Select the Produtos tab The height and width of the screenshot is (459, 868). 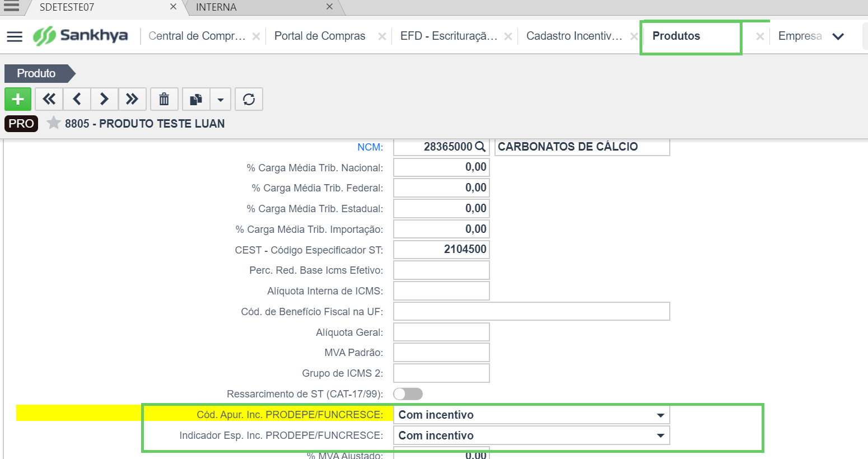(676, 36)
